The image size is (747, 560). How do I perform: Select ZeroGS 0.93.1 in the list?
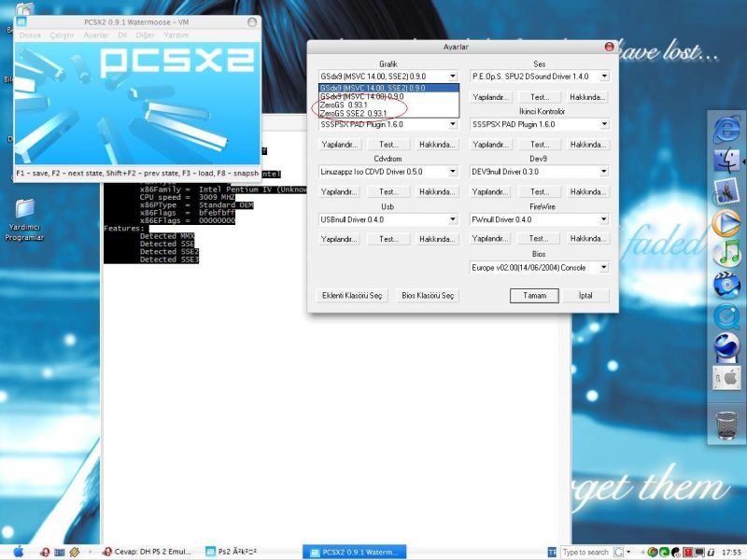point(388,105)
